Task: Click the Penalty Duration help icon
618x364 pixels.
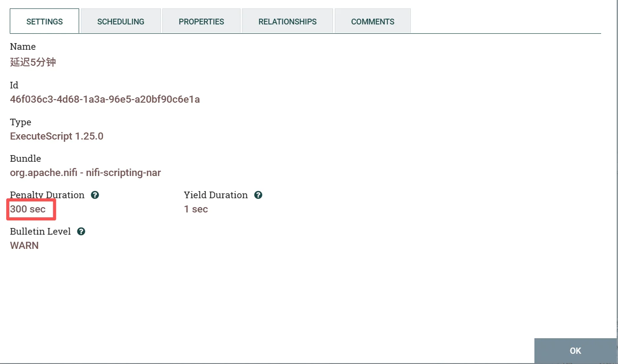Action: (x=95, y=195)
